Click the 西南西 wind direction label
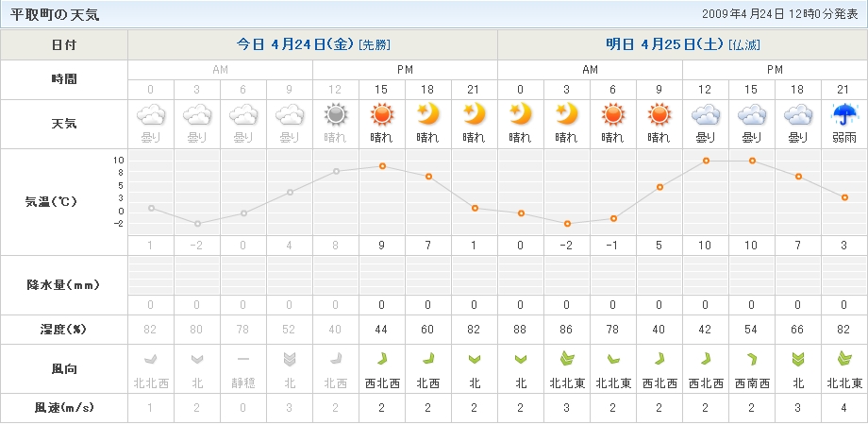 [752, 382]
